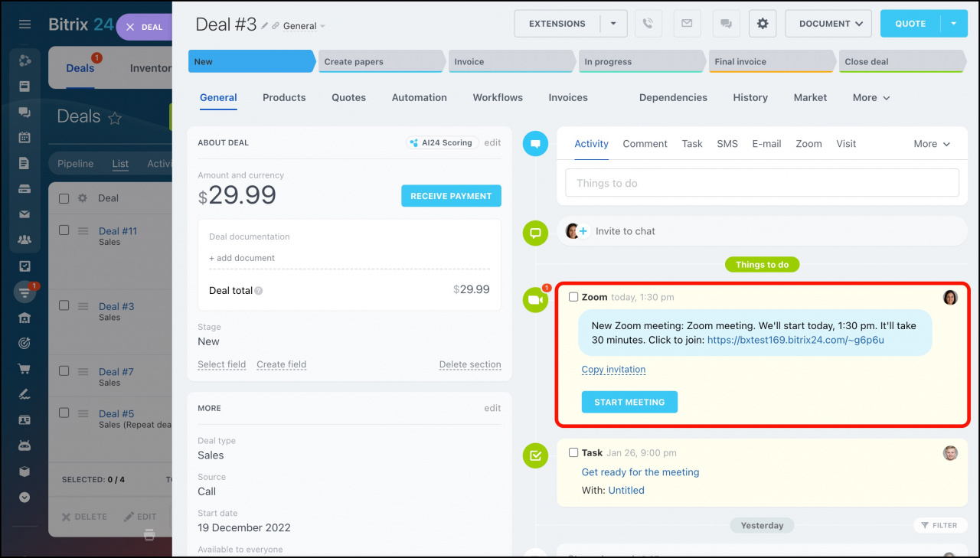Image resolution: width=980 pixels, height=558 pixels.
Task: Expand more items chevron in left sidebar
Action: pyautogui.click(x=24, y=497)
